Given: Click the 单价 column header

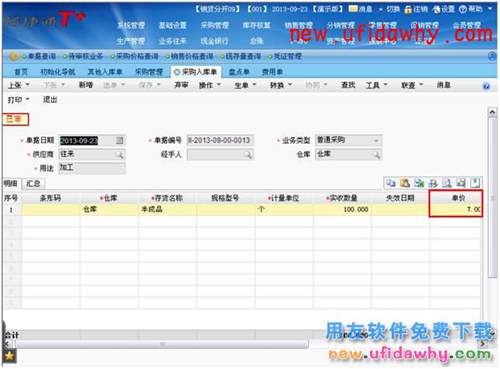Looking at the screenshot, I should [x=456, y=198].
